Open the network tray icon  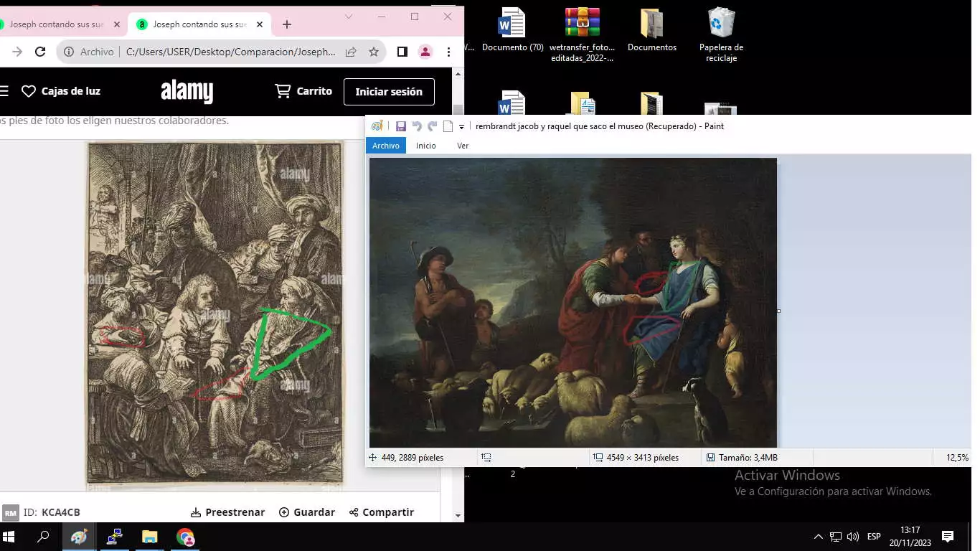[x=835, y=537]
